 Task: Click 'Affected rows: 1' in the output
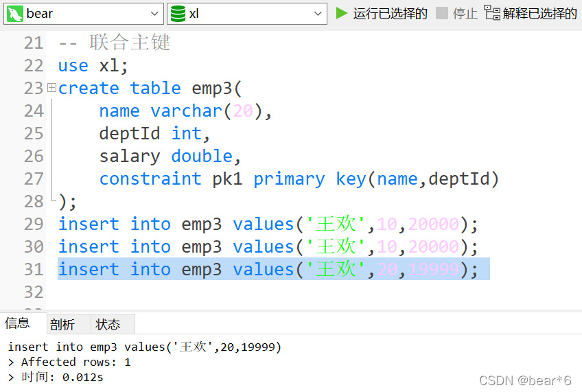[x=75, y=362]
